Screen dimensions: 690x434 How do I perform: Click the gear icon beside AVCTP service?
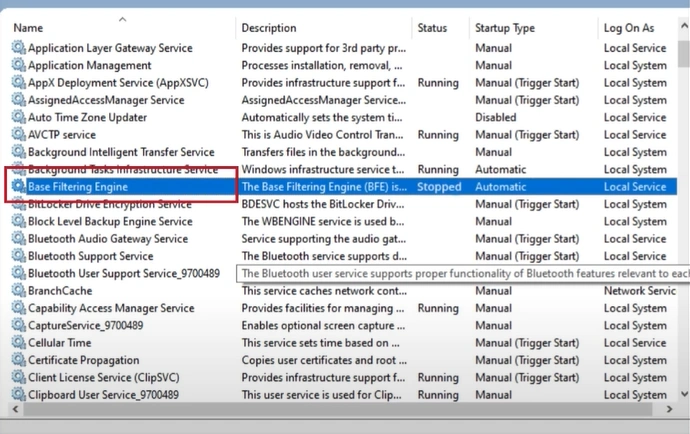pos(18,134)
